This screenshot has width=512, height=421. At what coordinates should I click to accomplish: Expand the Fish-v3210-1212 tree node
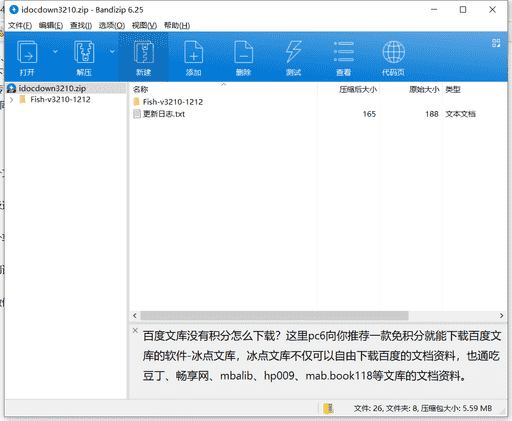pyautogui.click(x=12, y=100)
